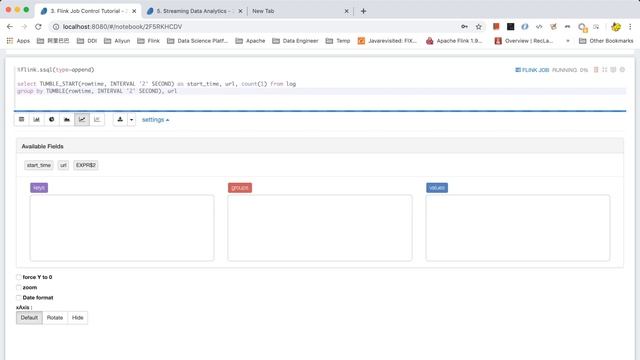This screenshot has height=360, width=640.
Task: Click into the SQL code editor
Action: 320,87
